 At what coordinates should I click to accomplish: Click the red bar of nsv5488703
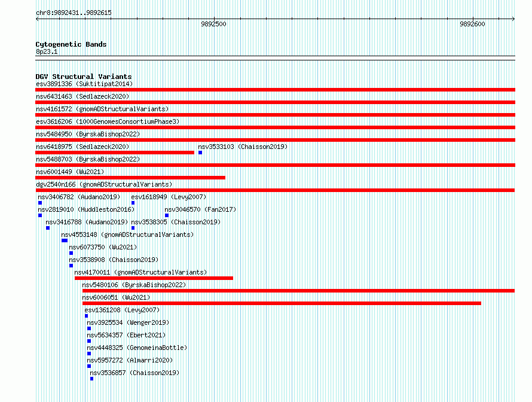275,165
